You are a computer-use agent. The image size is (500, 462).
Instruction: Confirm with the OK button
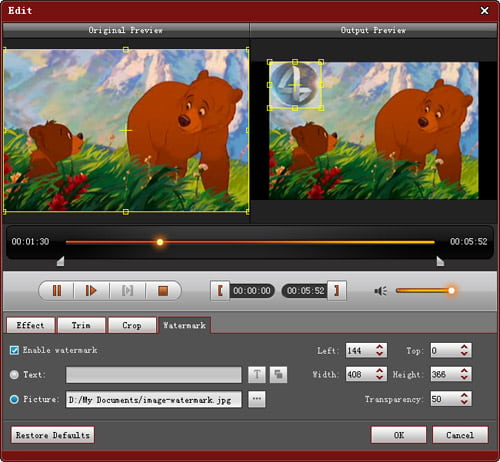pos(399,435)
